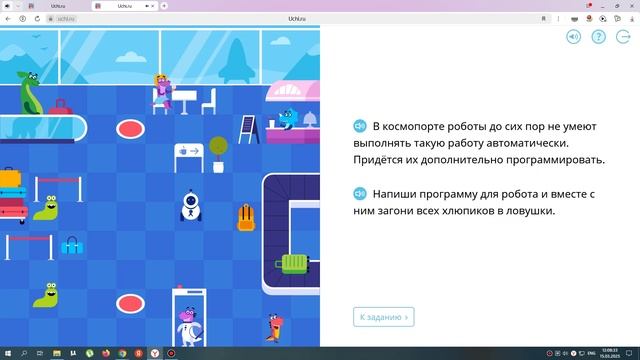This screenshot has width=640, height=360.
Task: Play audio for the first instruction paragraph
Action: click(x=360, y=126)
